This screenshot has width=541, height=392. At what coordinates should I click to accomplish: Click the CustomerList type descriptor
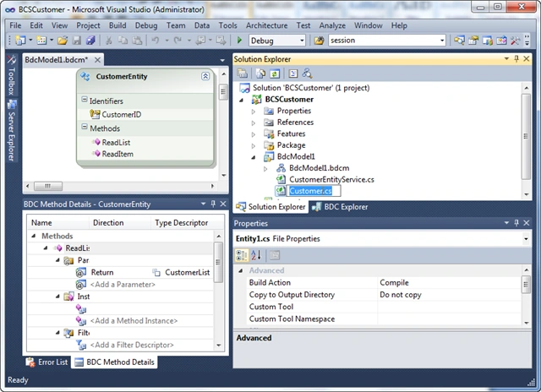point(187,272)
